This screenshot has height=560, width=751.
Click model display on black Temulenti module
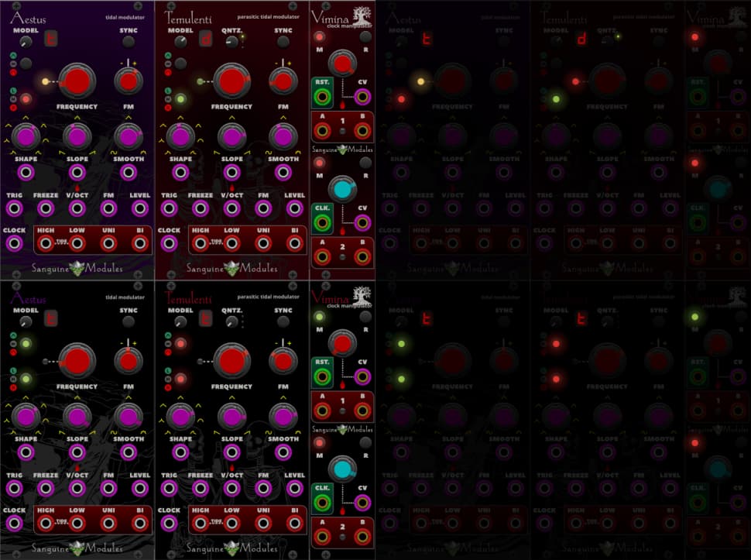click(x=205, y=318)
